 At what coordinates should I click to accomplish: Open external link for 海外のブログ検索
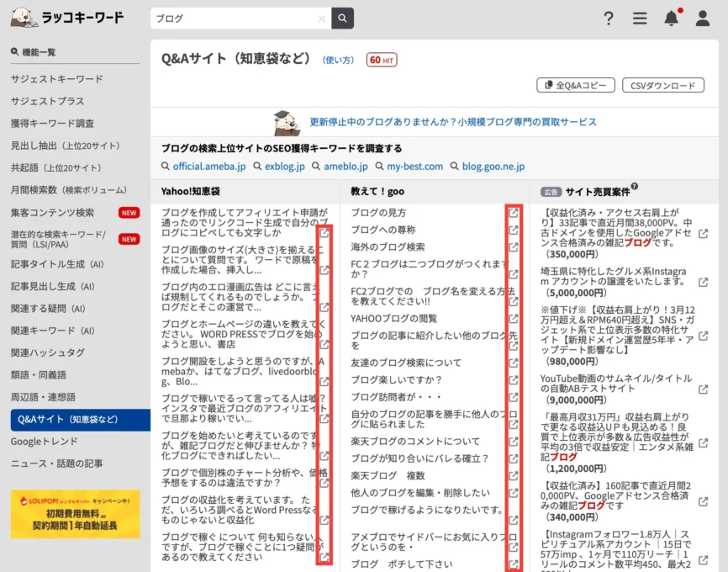point(513,247)
